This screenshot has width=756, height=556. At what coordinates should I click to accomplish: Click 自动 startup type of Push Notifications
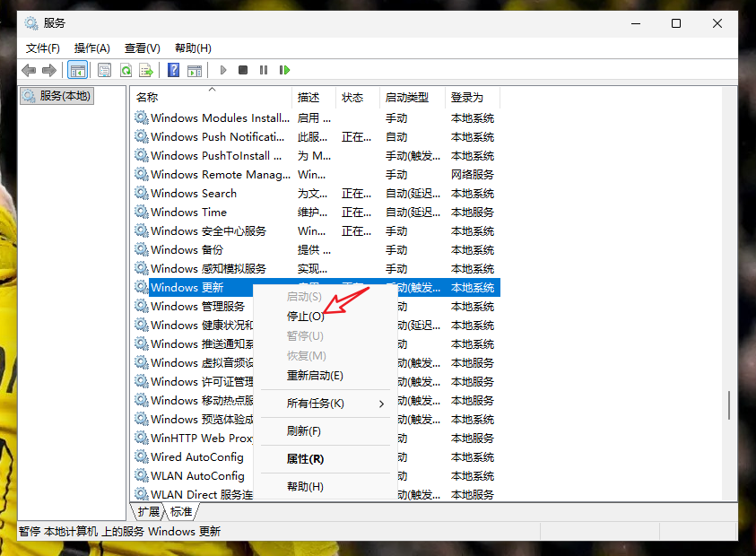coord(396,137)
